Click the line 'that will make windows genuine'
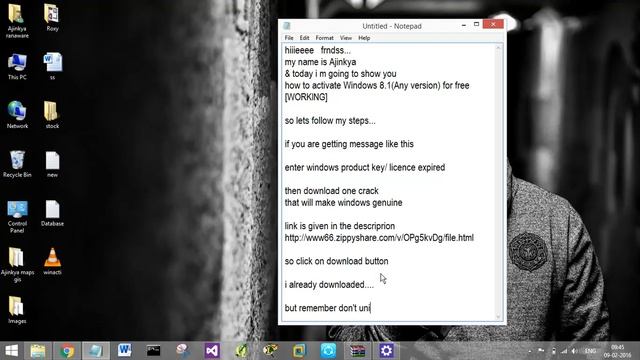This screenshot has width=640, height=360. click(x=343, y=202)
